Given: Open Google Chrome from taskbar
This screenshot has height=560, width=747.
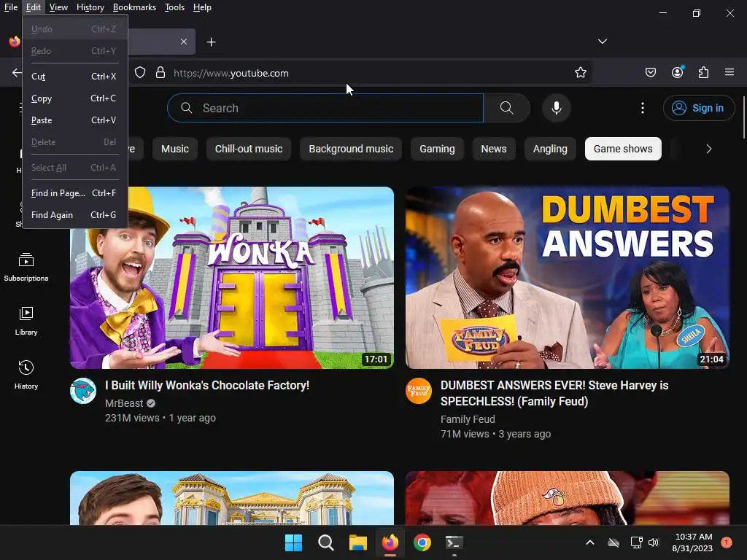Looking at the screenshot, I should pos(422,542).
